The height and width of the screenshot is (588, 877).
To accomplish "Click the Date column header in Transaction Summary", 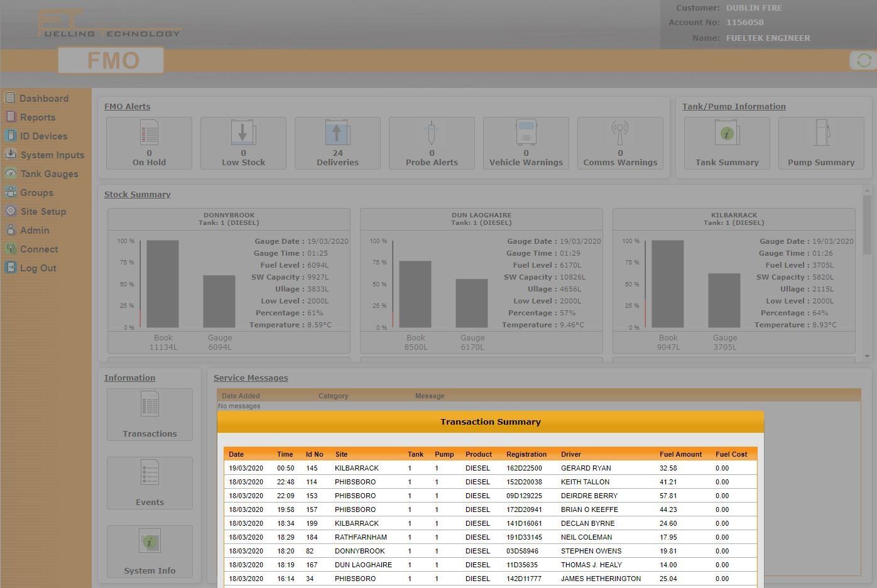I will tap(236, 454).
